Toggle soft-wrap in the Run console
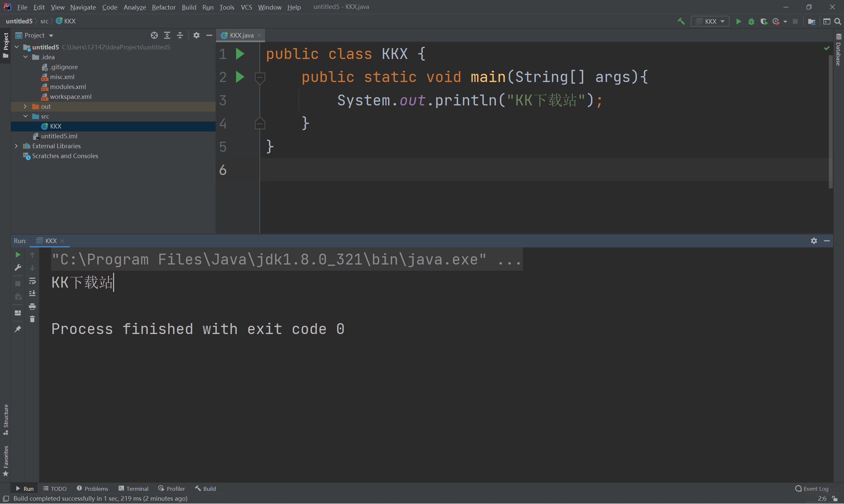This screenshot has width=844, height=504. coord(32,281)
